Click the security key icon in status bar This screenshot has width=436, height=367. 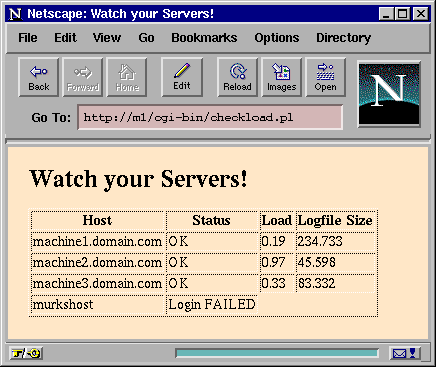(x=26, y=353)
